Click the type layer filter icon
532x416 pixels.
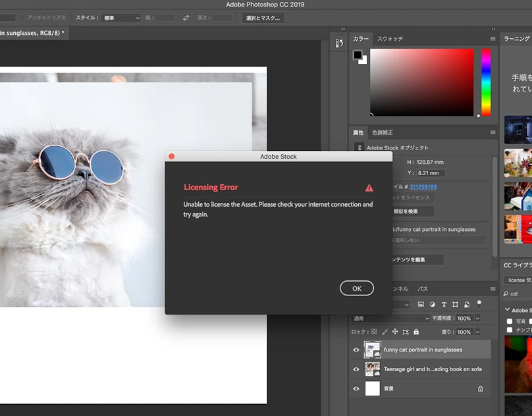point(444,305)
